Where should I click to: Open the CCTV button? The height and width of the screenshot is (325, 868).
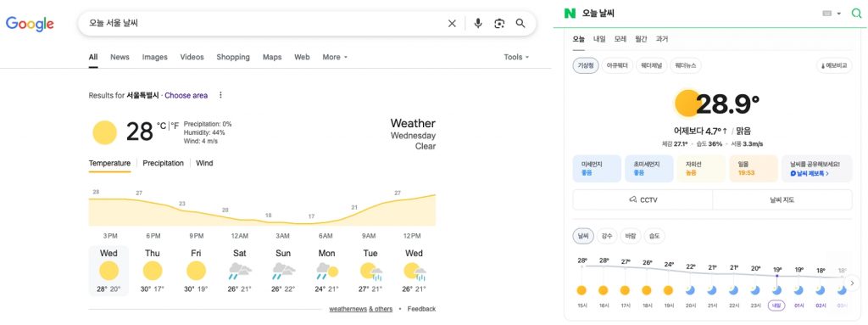coord(643,199)
